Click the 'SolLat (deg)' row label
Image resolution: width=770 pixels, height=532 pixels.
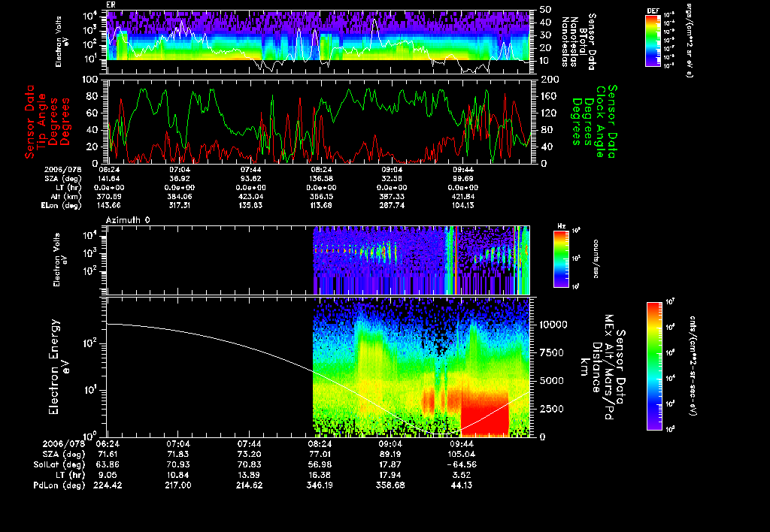pyautogui.click(x=59, y=464)
